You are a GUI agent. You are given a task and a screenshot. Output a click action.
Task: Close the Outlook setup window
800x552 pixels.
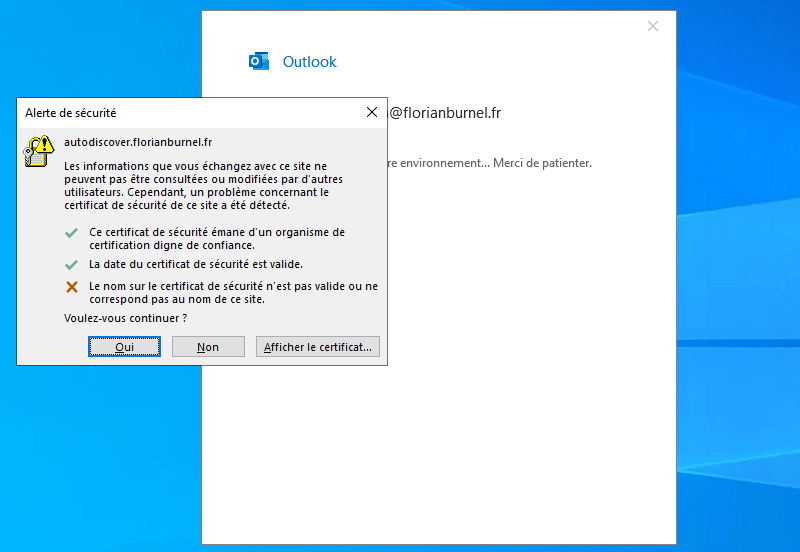pos(653,26)
